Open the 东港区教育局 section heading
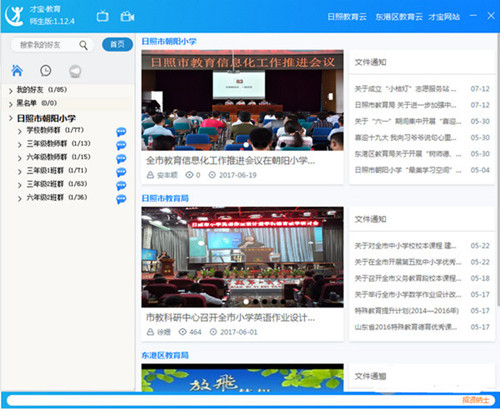Screen dimensions: 500x409 (165, 355)
